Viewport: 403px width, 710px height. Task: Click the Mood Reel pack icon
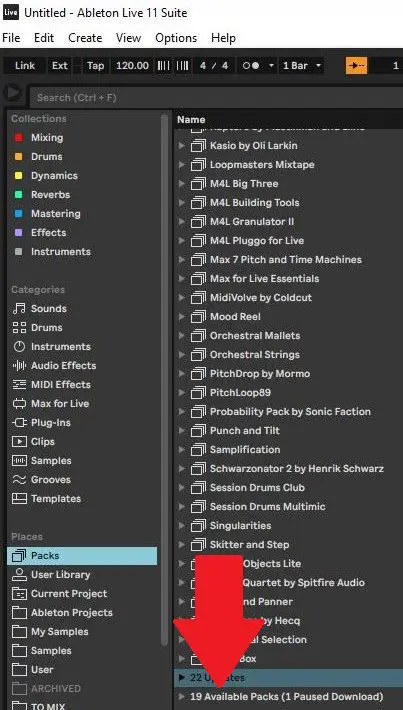198,317
